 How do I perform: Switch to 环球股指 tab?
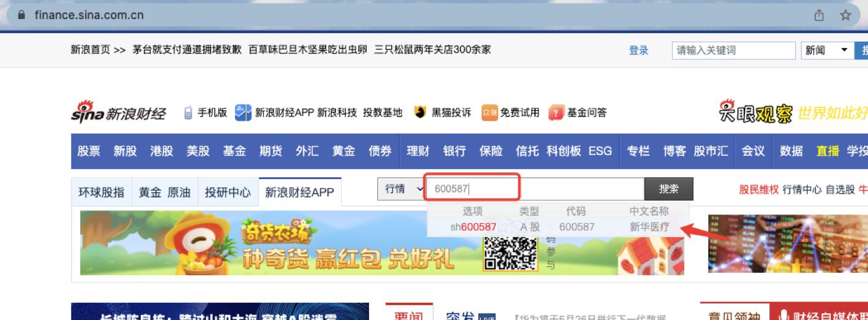[x=101, y=192]
